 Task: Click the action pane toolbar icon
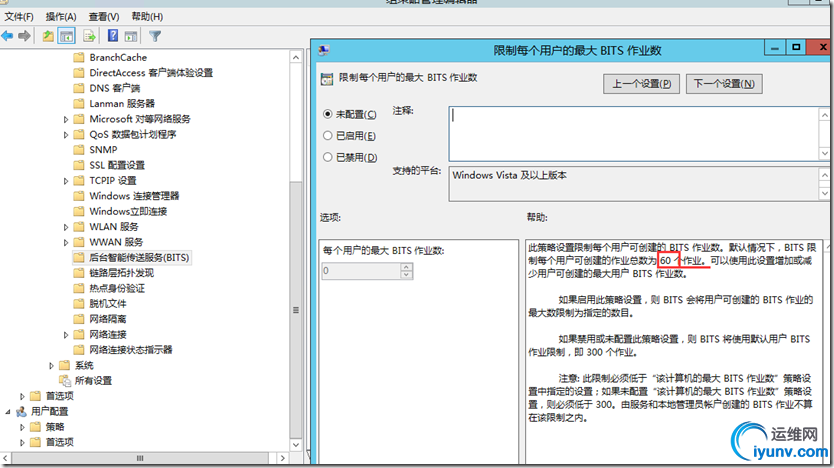131,36
